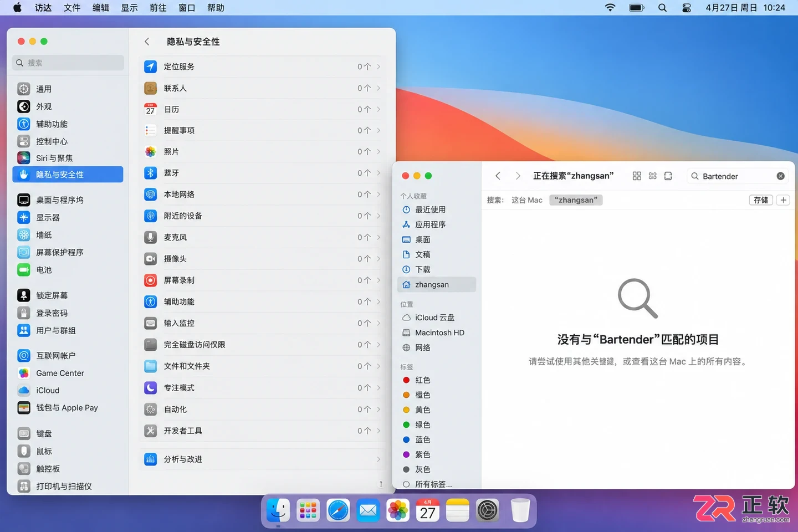Clear the Bartender search text

(780, 176)
